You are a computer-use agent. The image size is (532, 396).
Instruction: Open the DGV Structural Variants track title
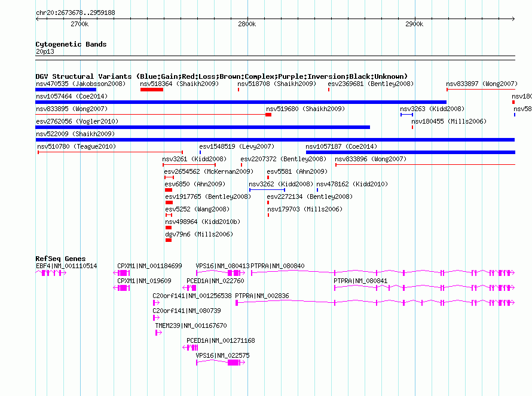point(221,76)
